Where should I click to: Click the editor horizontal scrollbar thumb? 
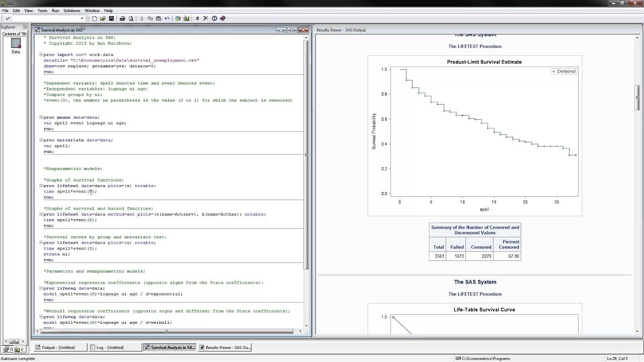(x=168, y=331)
